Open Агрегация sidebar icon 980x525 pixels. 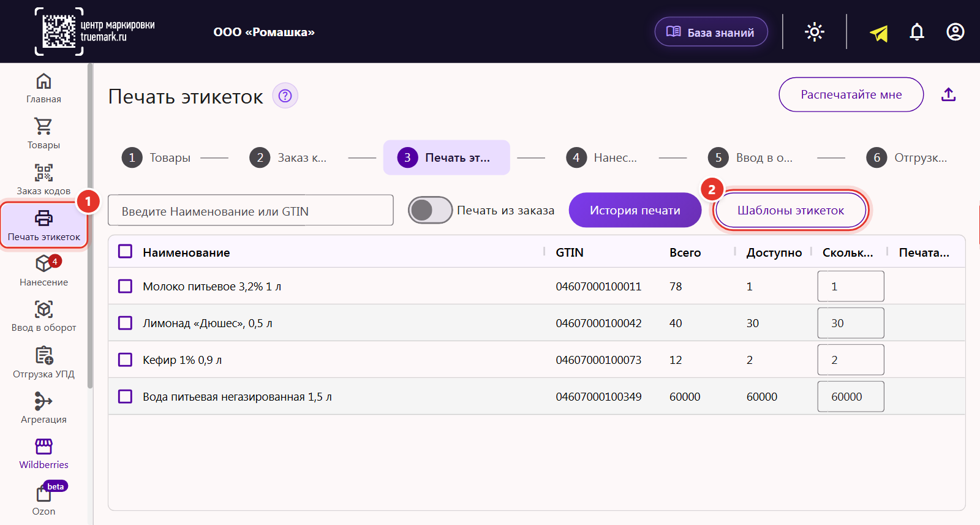coord(43,401)
